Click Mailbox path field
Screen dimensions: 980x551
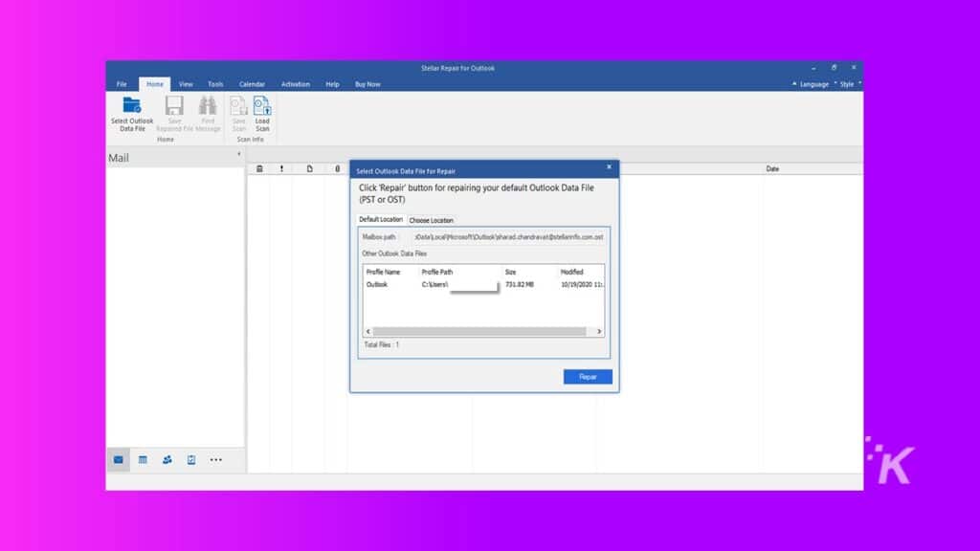point(509,237)
